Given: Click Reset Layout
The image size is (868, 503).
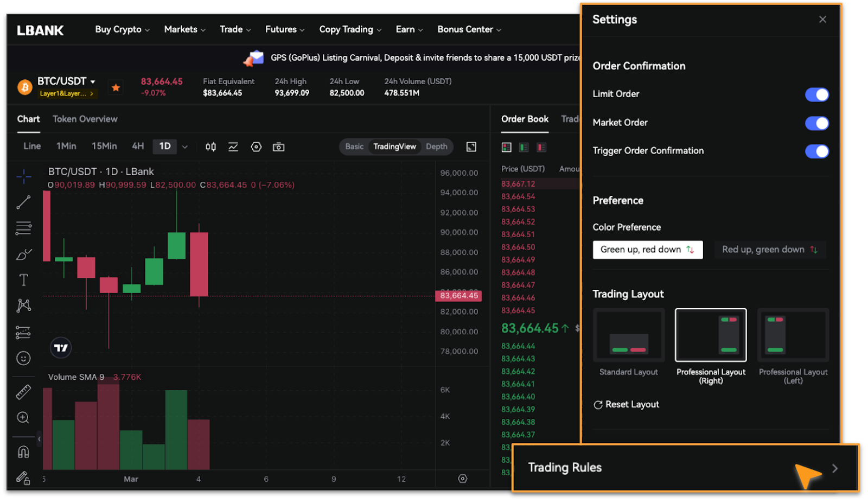Looking at the screenshot, I should point(627,405).
